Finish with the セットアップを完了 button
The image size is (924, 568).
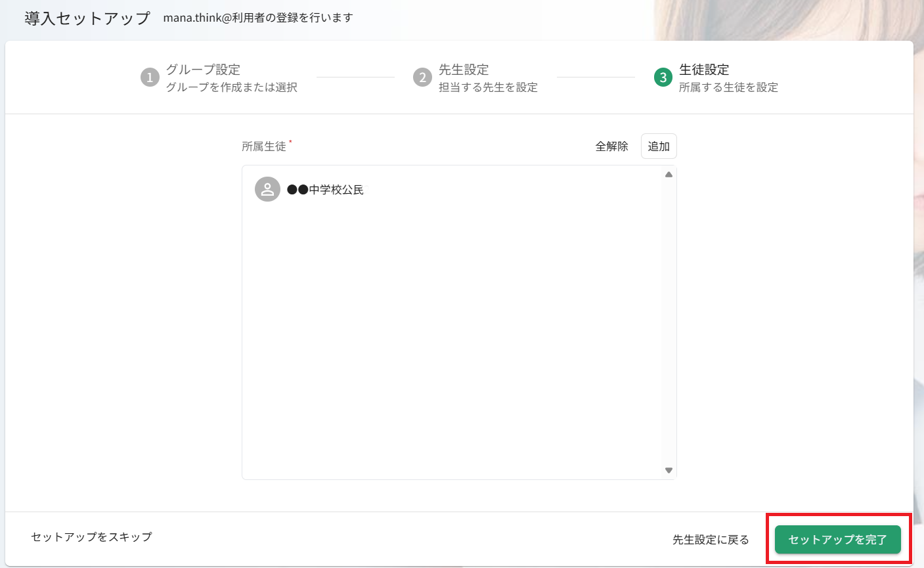[x=837, y=540]
